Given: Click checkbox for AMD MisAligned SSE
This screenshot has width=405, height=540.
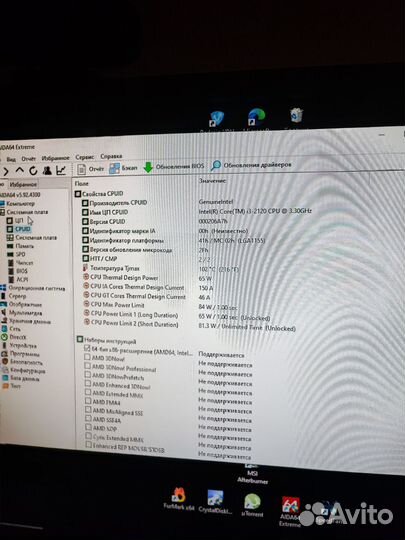Looking at the screenshot, I should coord(88,410).
